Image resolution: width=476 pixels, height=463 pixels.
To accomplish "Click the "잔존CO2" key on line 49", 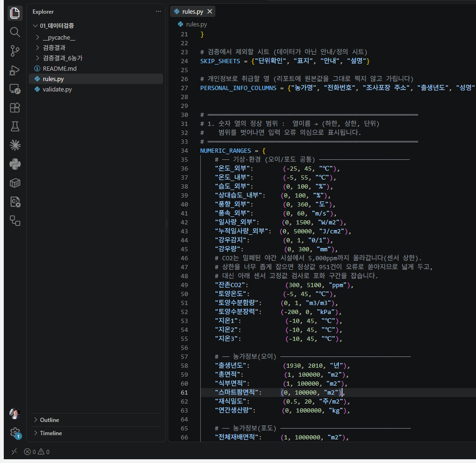I will tap(230, 285).
